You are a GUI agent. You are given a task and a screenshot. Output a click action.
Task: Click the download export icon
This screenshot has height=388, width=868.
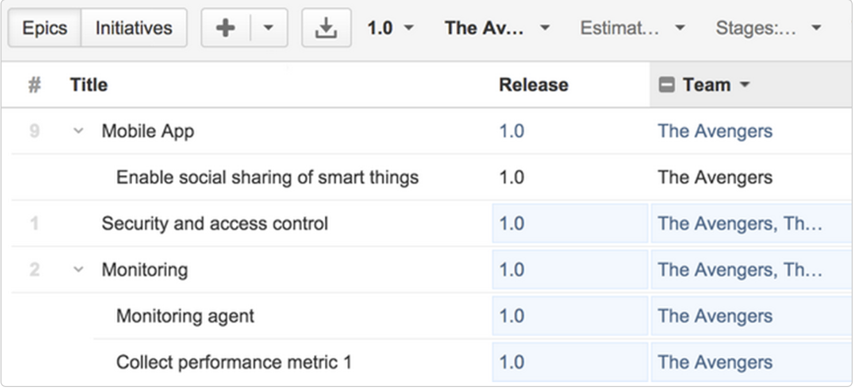326,28
